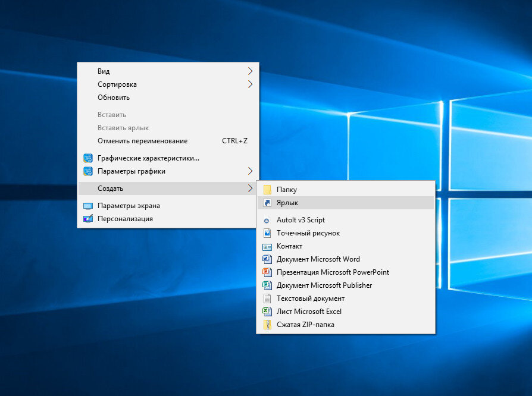Select the Создать menu entry
The image size is (532, 396).
[x=168, y=188]
